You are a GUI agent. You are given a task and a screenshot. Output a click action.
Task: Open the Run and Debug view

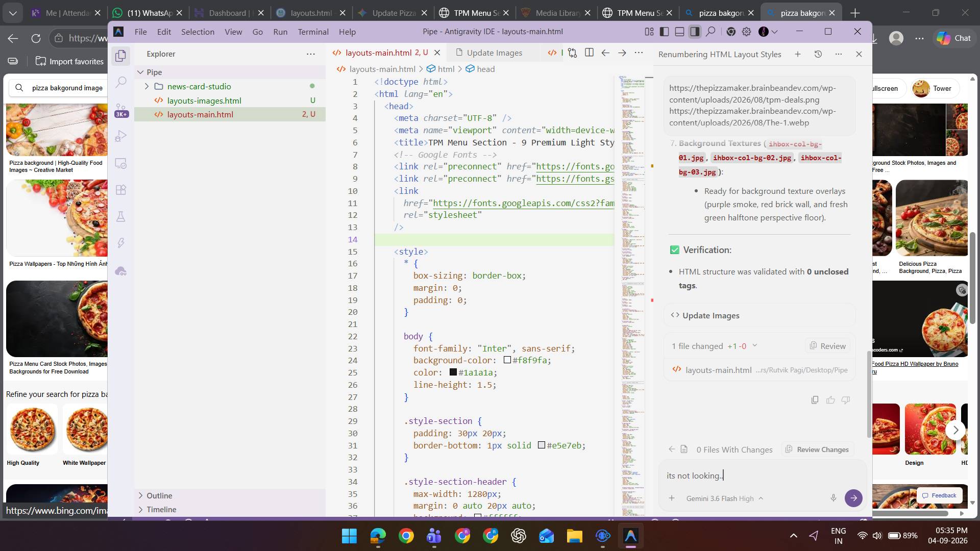point(121,136)
